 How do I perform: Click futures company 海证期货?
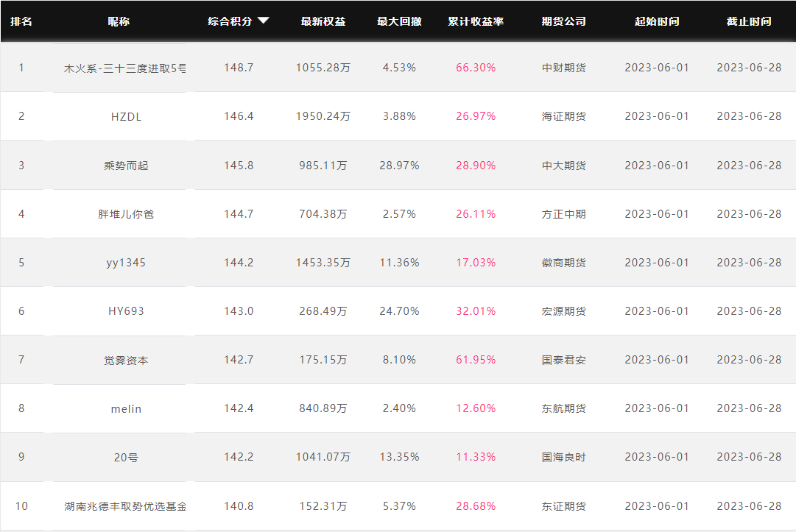coord(564,117)
